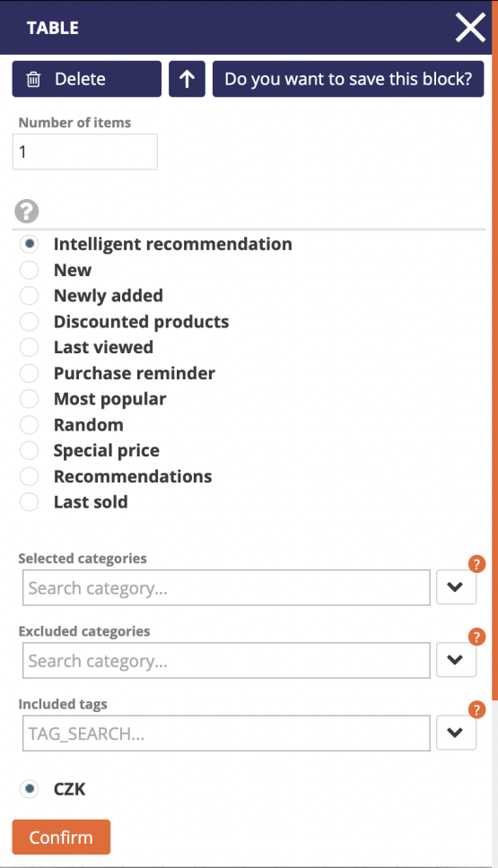The height and width of the screenshot is (868, 498).
Task: Close the TABLE panel with X
Action: [470, 28]
